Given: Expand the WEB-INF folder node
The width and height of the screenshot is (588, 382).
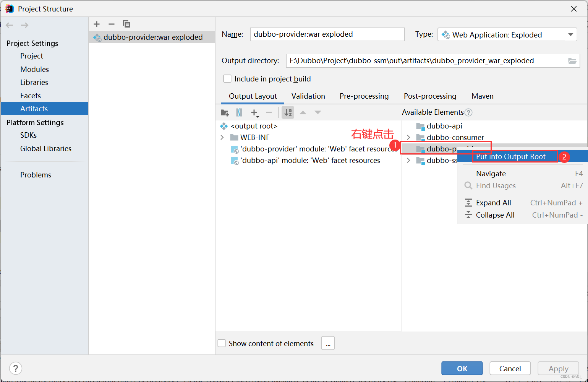Looking at the screenshot, I should pyautogui.click(x=222, y=137).
